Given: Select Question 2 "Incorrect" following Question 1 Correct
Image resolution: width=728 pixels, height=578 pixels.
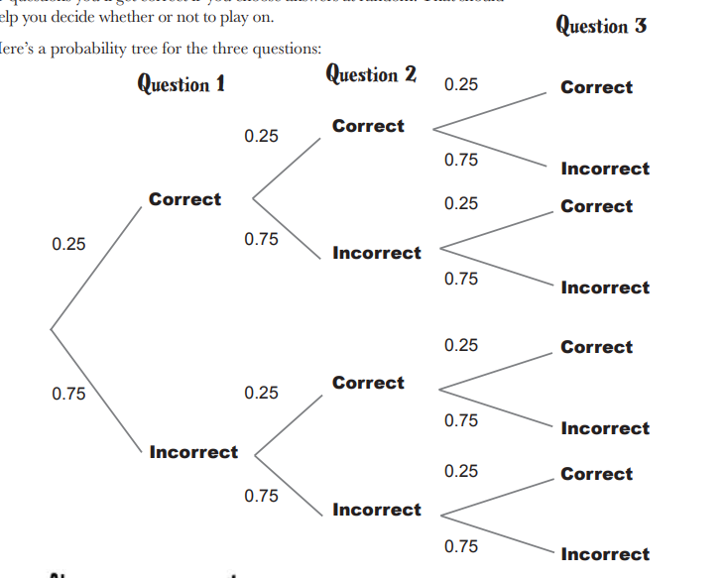Looking at the screenshot, I should [377, 253].
